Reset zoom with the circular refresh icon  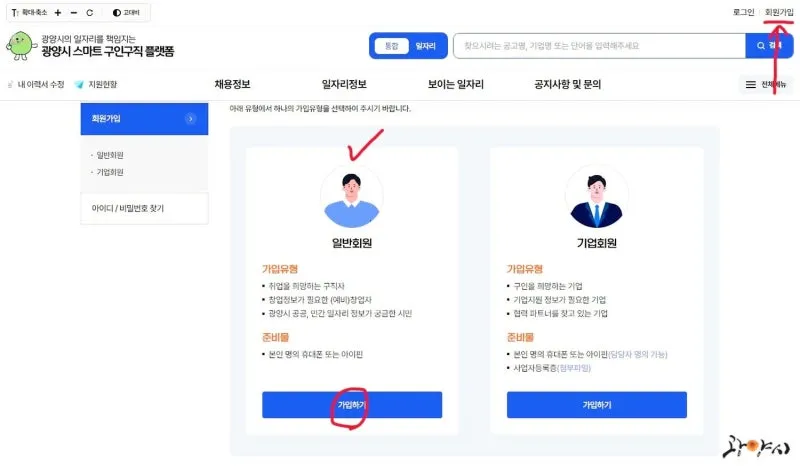[90, 13]
